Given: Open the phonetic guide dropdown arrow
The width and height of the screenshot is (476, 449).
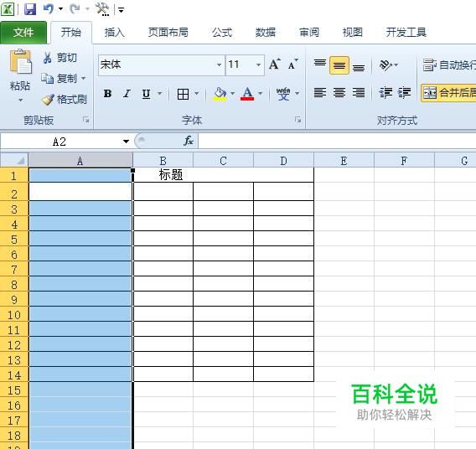Looking at the screenshot, I should click(x=297, y=94).
